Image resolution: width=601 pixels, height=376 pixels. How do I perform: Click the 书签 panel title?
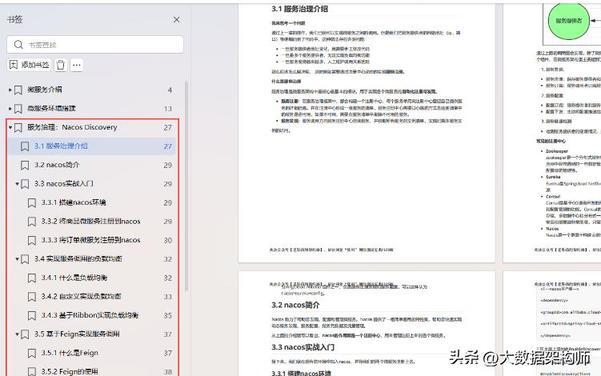click(15, 20)
